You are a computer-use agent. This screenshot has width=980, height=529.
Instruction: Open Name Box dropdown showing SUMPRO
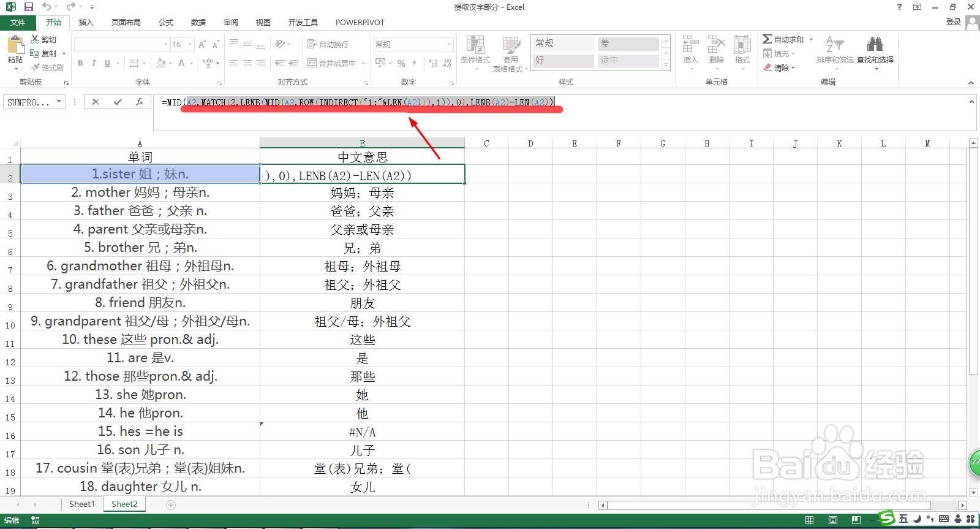[x=59, y=102]
